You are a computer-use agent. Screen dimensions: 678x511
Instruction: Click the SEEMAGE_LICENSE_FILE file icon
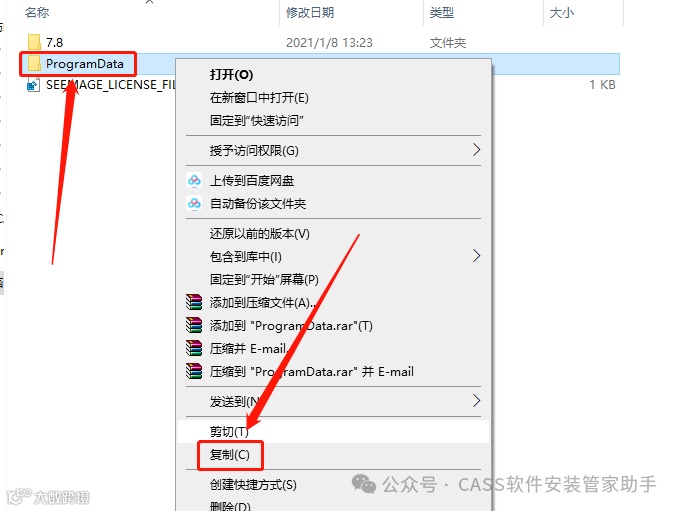(33, 85)
